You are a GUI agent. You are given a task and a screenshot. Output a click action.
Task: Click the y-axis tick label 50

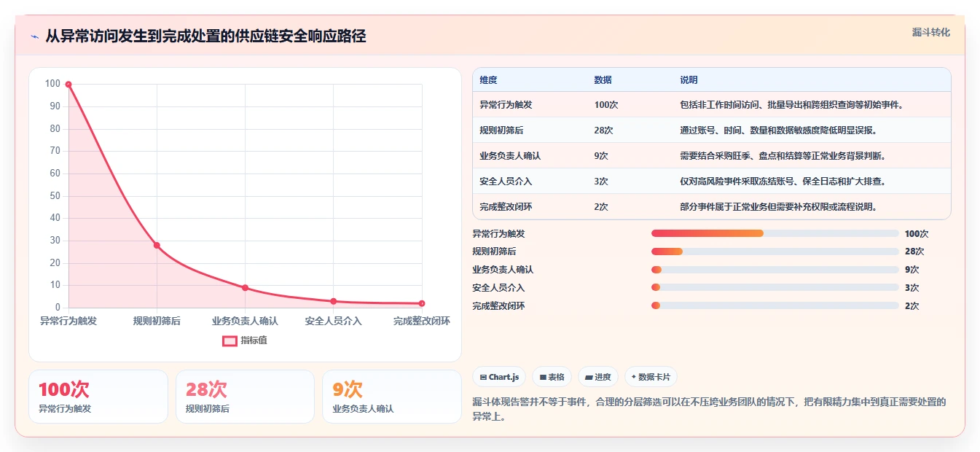coord(55,196)
